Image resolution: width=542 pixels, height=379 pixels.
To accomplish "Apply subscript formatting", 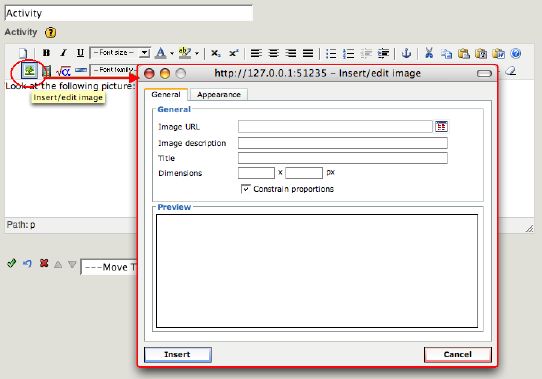I will [216, 53].
